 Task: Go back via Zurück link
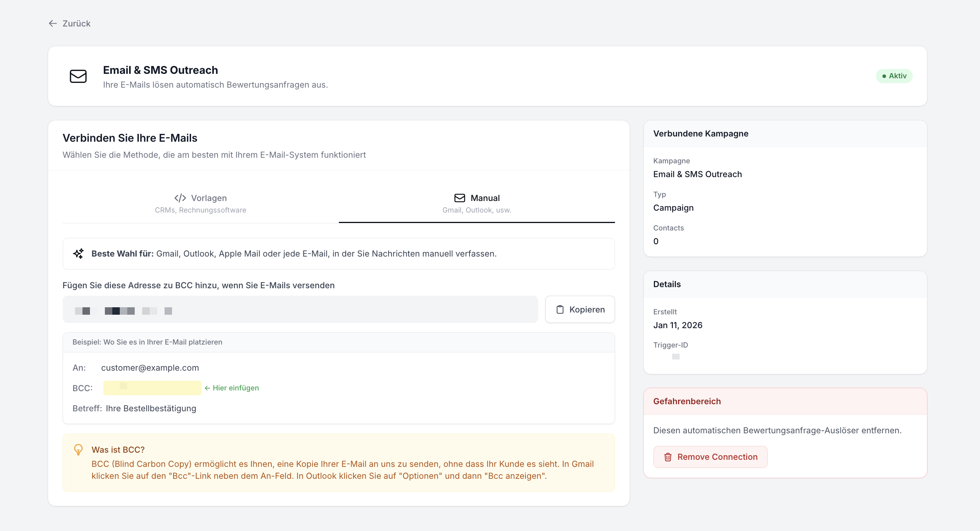pos(76,23)
